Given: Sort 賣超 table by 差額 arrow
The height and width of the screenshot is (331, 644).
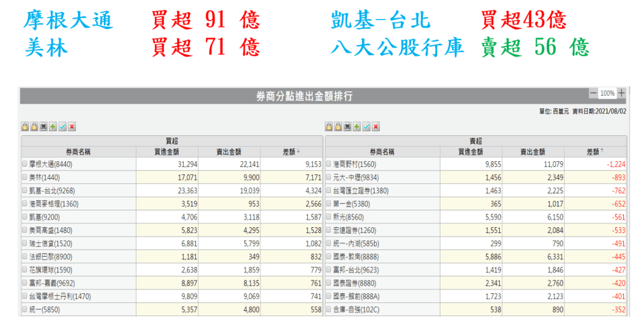Looking at the screenshot, I should click(602, 152).
